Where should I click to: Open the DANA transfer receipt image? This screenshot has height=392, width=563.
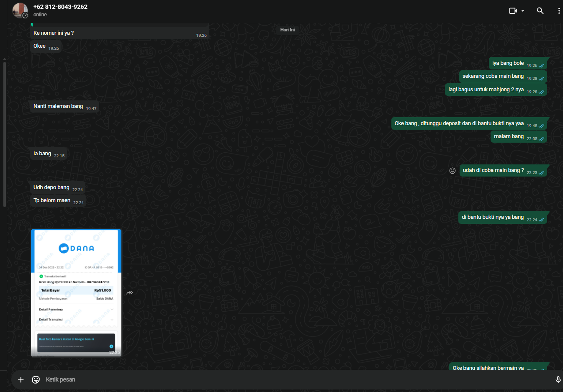(76, 293)
